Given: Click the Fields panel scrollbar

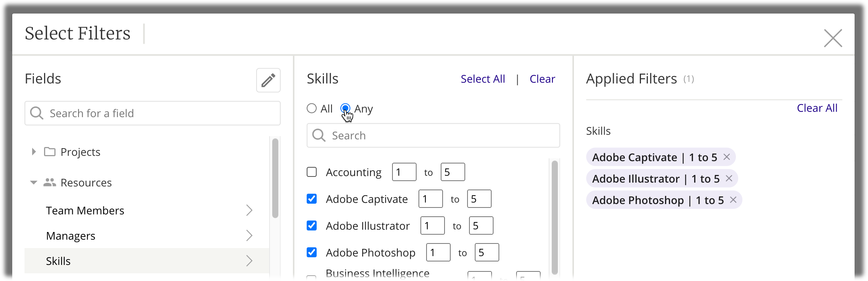Looking at the screenshot, I should [x=275, y=178].
